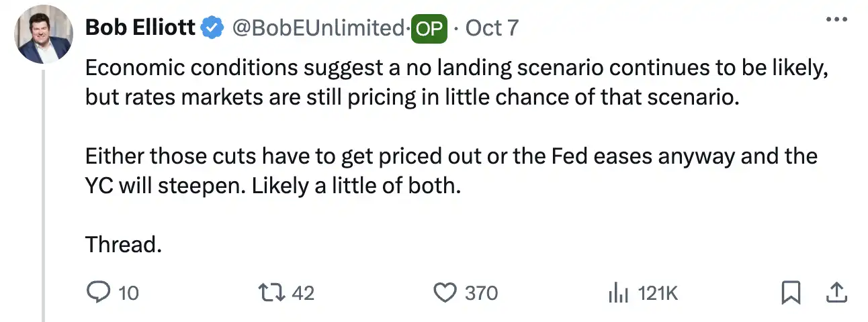Open view analytics bar chart icon
The height and width of the screenshot is (322, 868).
[617, 292]
